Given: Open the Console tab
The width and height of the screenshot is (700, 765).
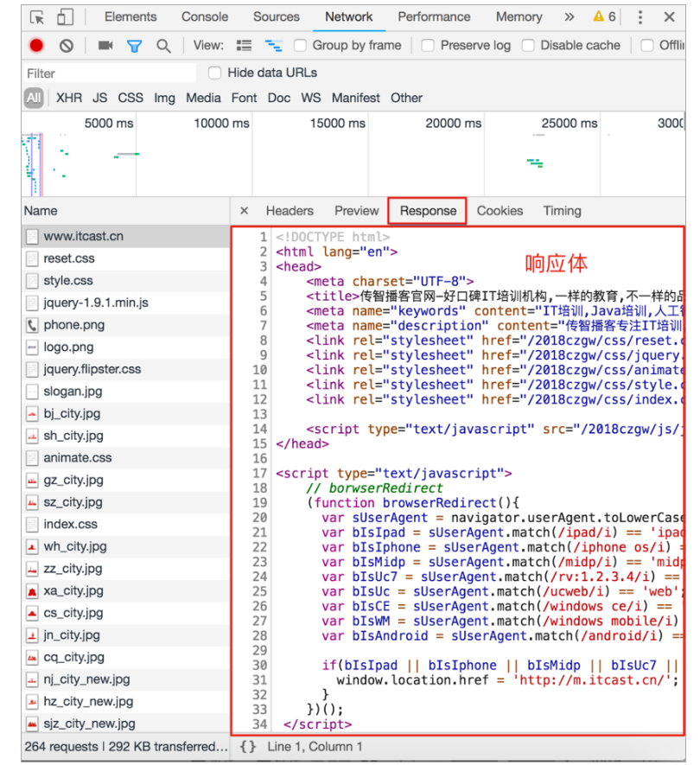Looking at the screenshot, I should click(x=205, y=17).
